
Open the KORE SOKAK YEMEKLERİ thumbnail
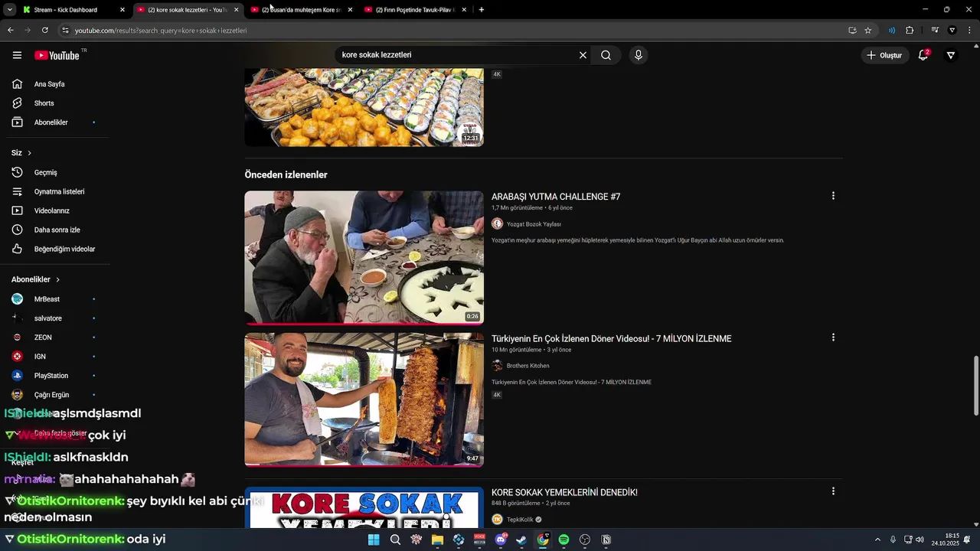(x=364, y=508)
